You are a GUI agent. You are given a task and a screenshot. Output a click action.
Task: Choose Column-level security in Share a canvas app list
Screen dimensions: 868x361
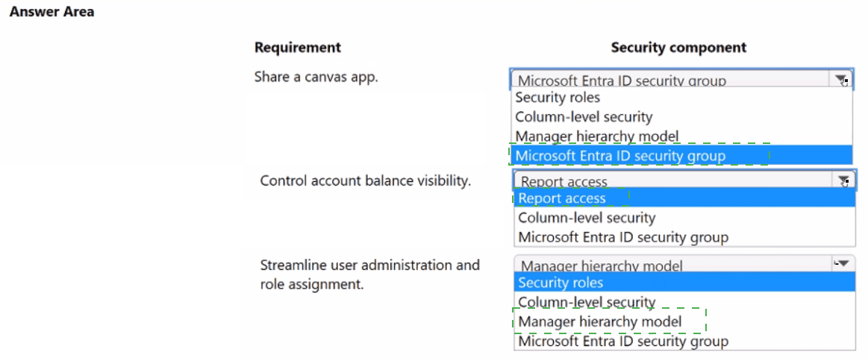tap(584, 117)
